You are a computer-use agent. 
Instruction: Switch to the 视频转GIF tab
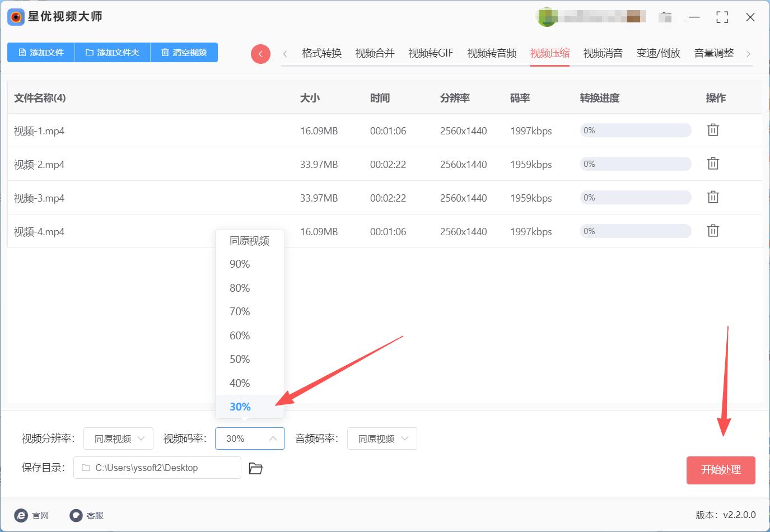pos(431,53)
